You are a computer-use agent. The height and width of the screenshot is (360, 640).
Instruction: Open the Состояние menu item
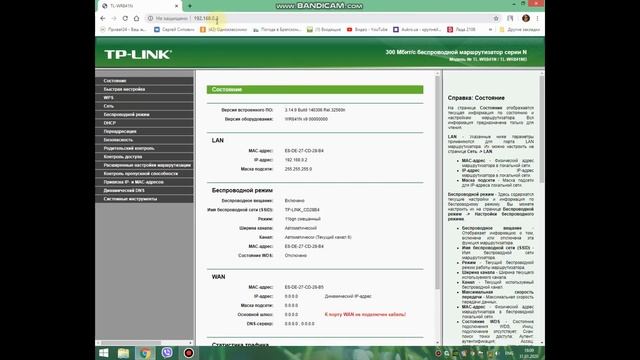[x=144, y=81]
